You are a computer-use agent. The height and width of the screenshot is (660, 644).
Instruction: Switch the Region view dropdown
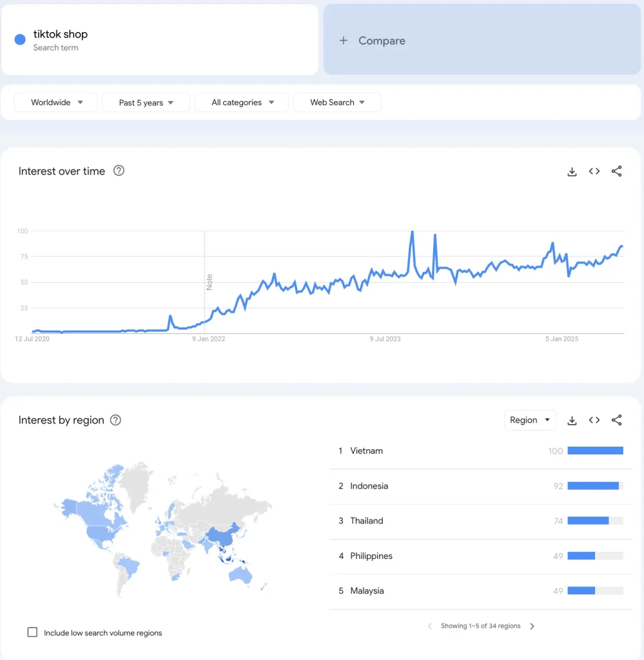530,420
